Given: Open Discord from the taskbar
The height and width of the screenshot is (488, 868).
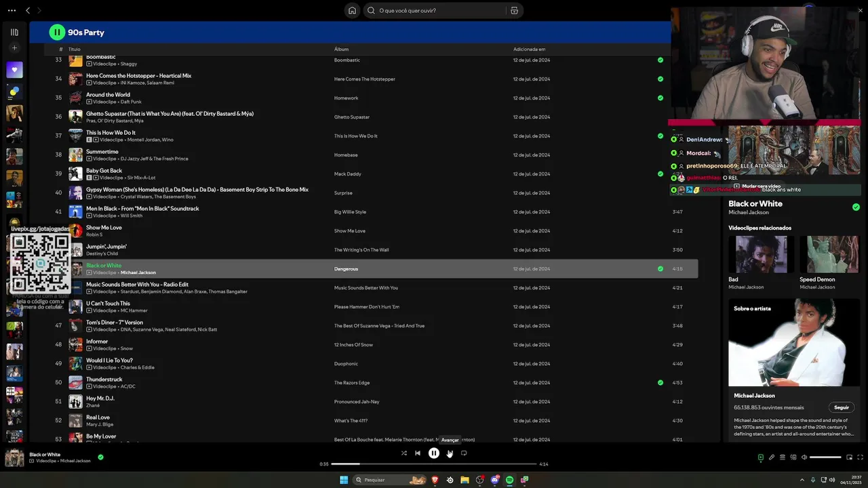Looking at the screenshot, I should (x=494, y=480).
